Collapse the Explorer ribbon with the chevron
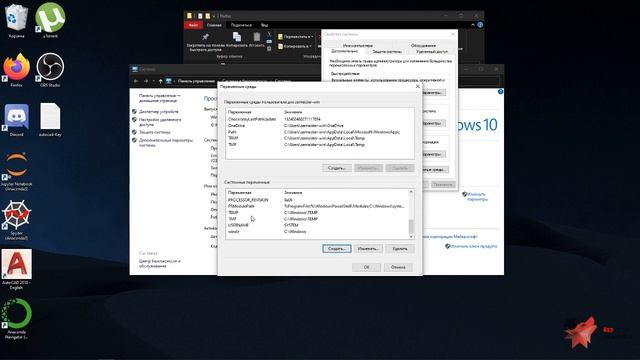This screenshot has height=360, width=640. tap(473, 25)
